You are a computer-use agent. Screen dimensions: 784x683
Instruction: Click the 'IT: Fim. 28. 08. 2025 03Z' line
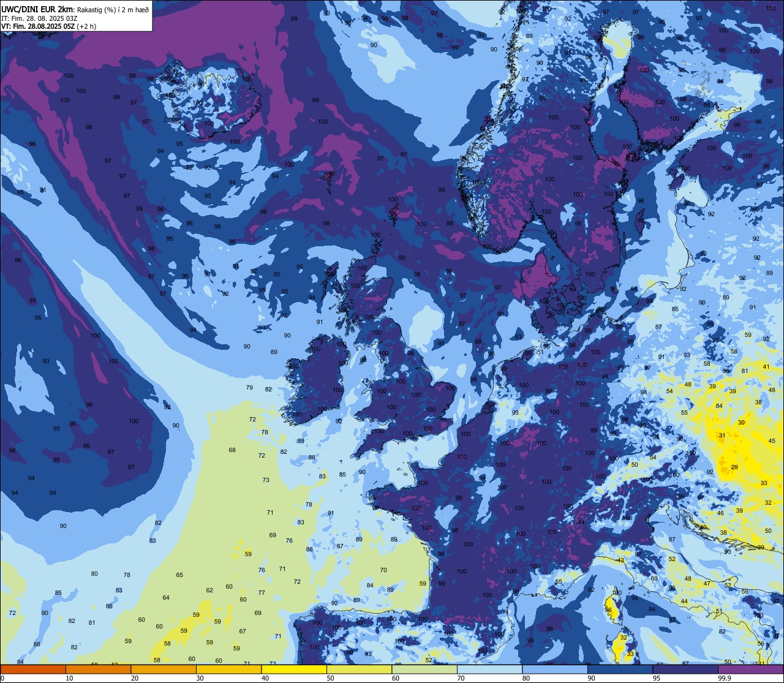pos(39,18)
